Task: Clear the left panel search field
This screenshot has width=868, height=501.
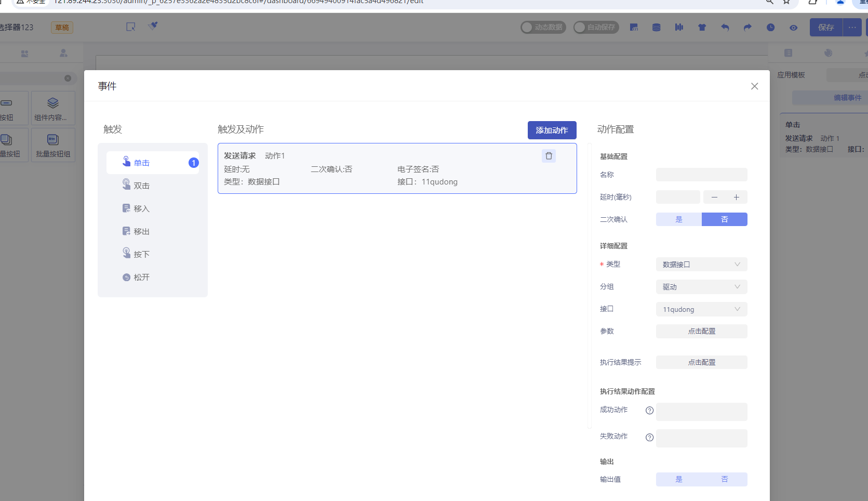Action: point(68,78)
